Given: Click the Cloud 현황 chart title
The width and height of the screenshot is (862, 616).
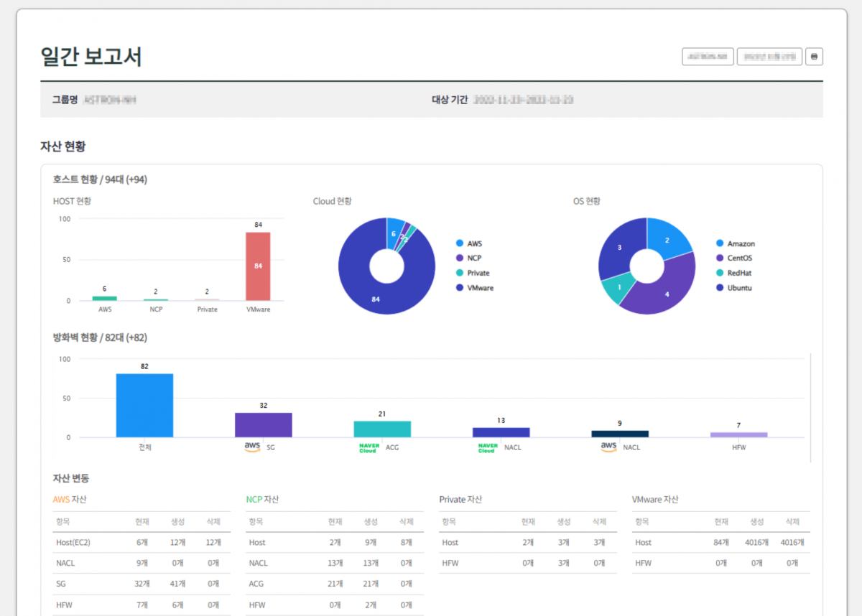Looking at the screenshot, I should (x=333, y=201).
